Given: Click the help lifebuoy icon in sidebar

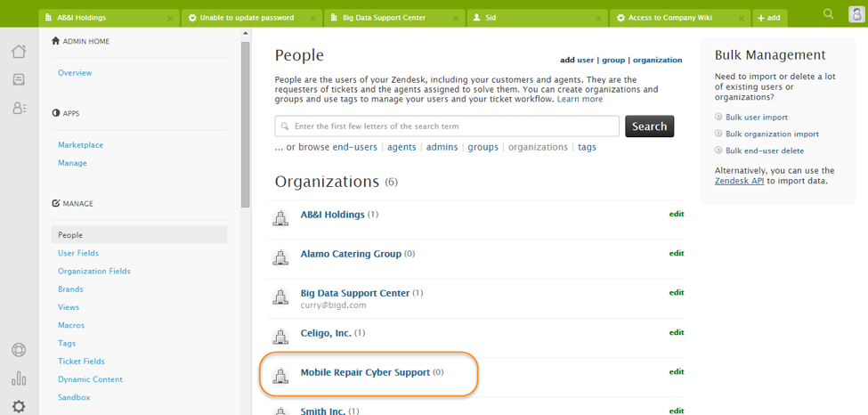Looking at the screenshot, I should point(19,350).
